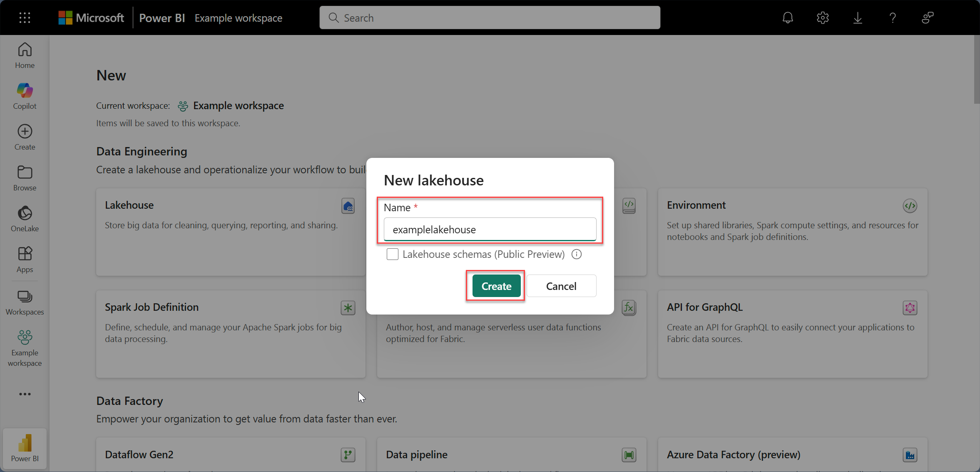This screenshot has height=472, width=980.
Task: Open Browse in the sidebar
Action: 25,178
